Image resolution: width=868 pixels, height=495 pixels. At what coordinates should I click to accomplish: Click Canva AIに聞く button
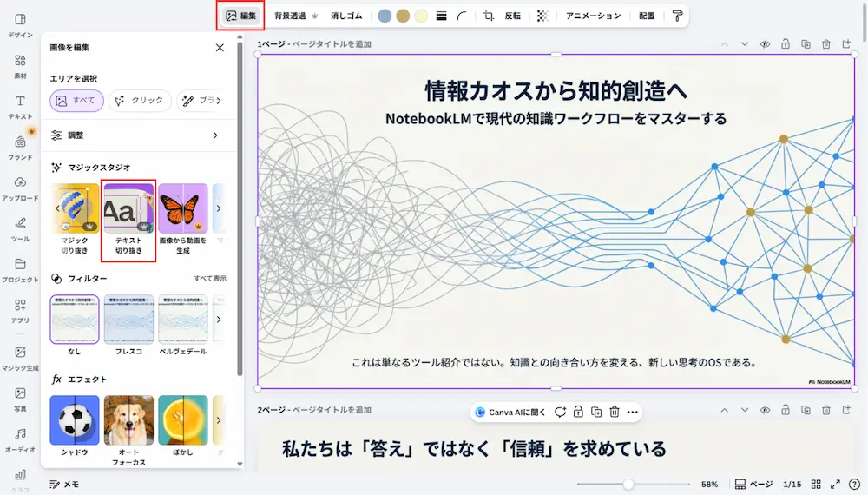(x=510, y=412)
